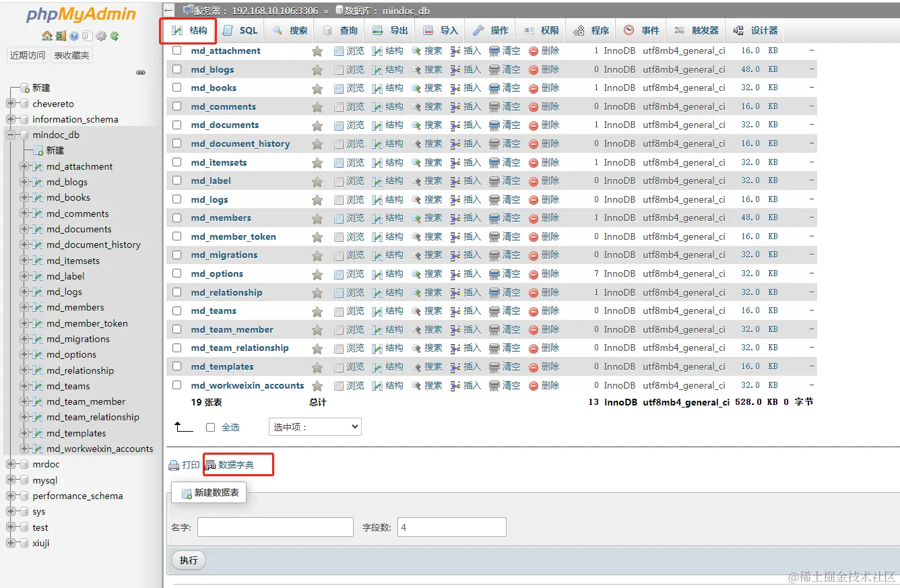Check the md_document_history table checkbox
Viewport: 900px width, 588px height.
(177, 143)
